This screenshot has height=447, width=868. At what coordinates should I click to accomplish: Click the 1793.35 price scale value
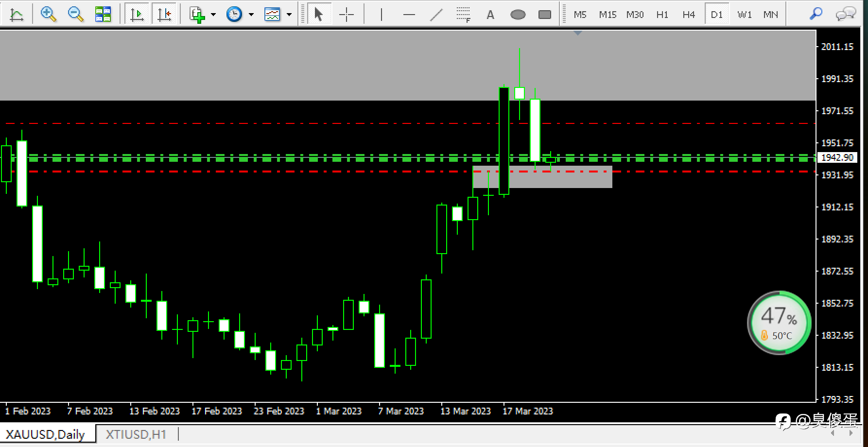coord(837,399)
